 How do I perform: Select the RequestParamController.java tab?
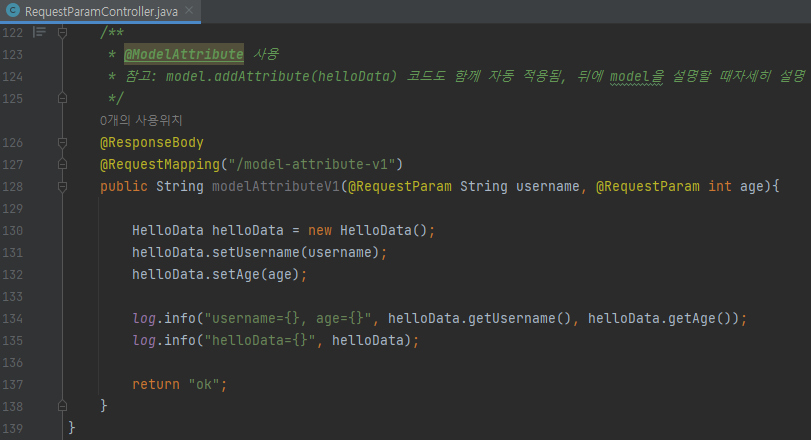tap(101, 11)
